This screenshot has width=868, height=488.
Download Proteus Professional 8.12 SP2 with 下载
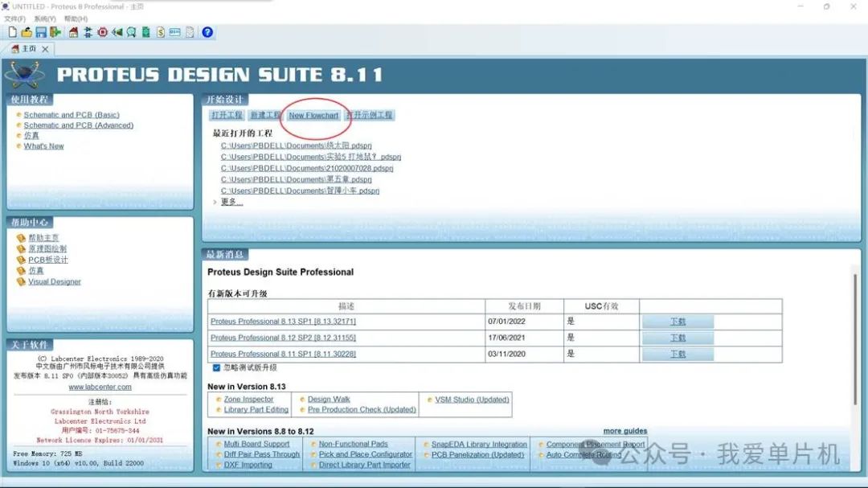click(678, 338)
